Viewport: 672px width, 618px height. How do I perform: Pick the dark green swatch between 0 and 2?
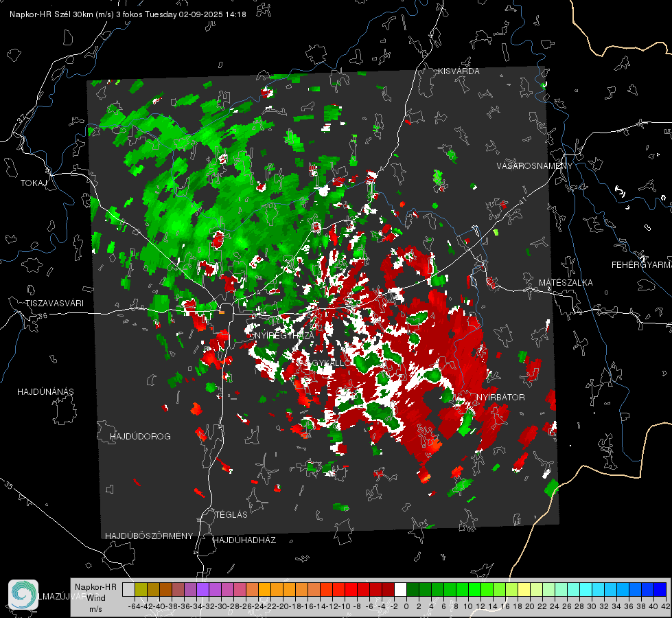(413, 589)
